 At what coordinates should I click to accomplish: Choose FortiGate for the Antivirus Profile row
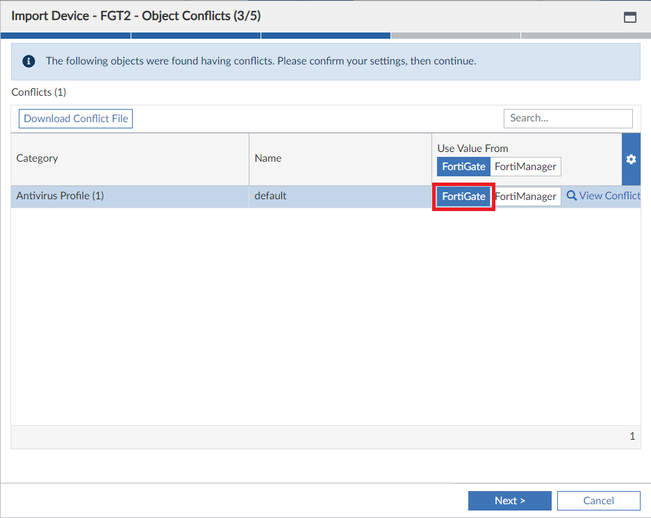463,196
